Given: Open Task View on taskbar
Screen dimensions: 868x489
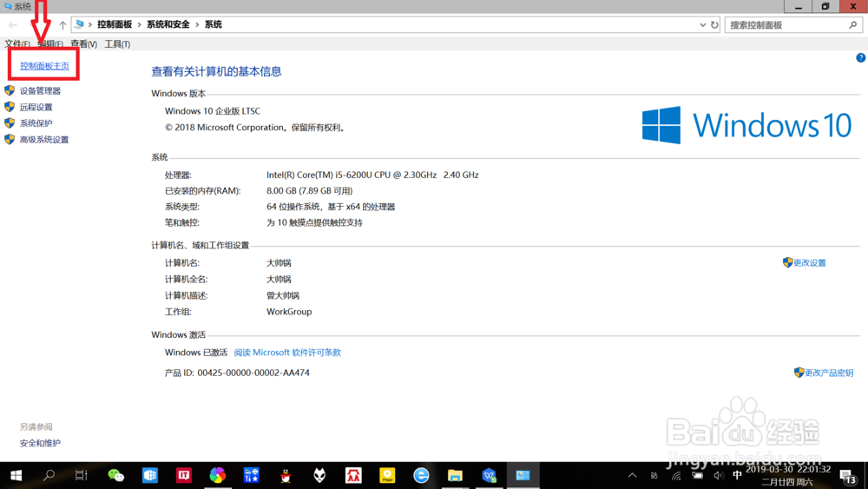Looking at the screenshot, I should point(81,475).
